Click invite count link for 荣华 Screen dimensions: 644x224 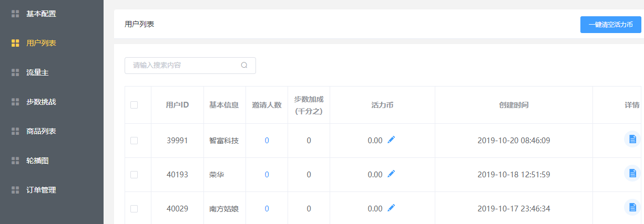tap(267, 175)
